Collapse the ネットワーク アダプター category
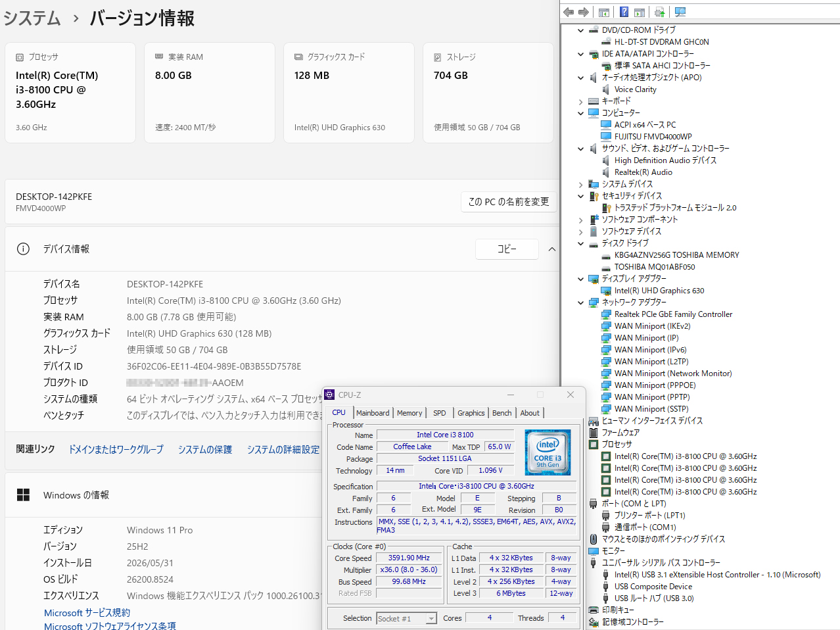Viewport: 840px width, 630px height. 580,303
